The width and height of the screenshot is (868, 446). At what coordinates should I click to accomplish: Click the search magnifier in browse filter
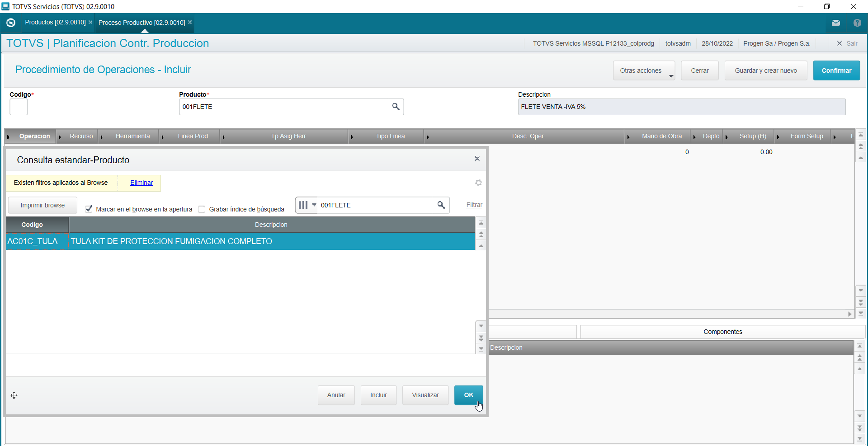pos(441,205)
